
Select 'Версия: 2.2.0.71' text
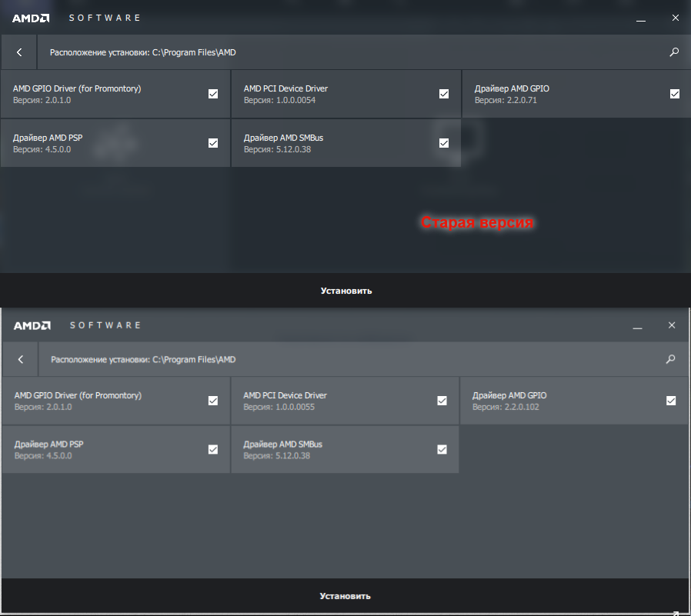coord(506,100)
